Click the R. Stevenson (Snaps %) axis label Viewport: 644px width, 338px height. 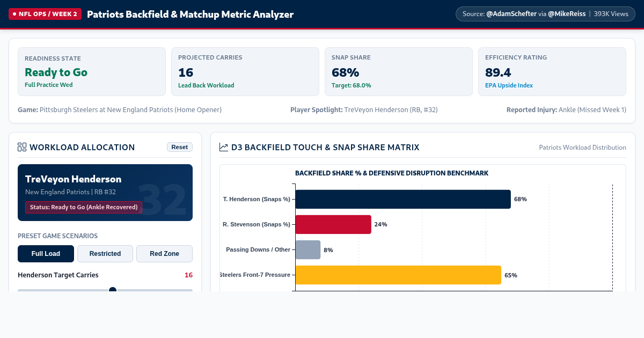257,224
